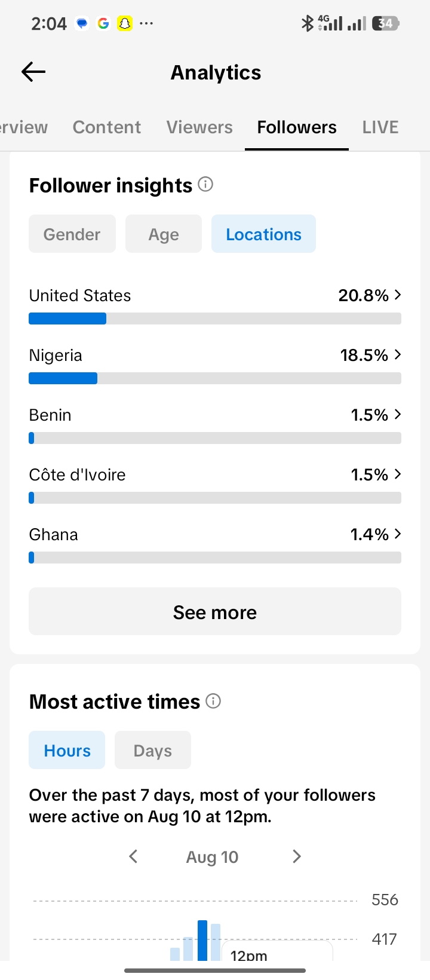Open Follower insights info icon

point(205,184)
